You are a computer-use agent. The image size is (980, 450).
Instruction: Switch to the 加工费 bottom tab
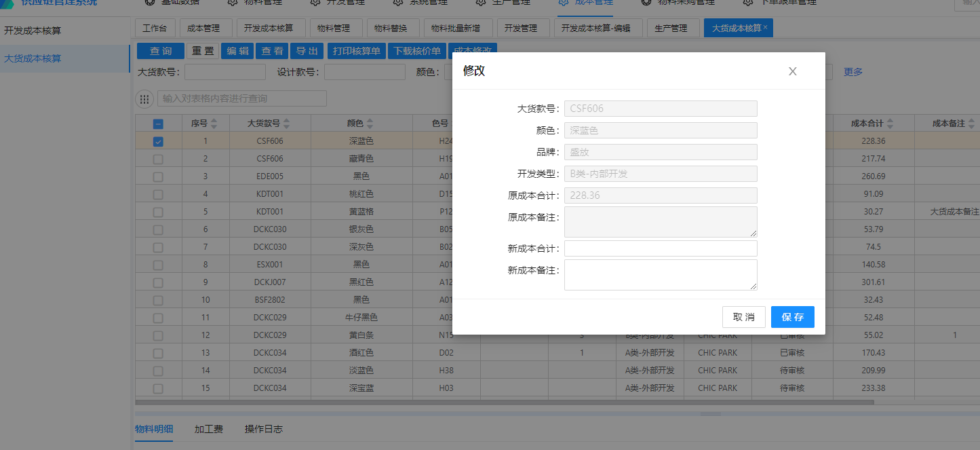pos(209,429)
